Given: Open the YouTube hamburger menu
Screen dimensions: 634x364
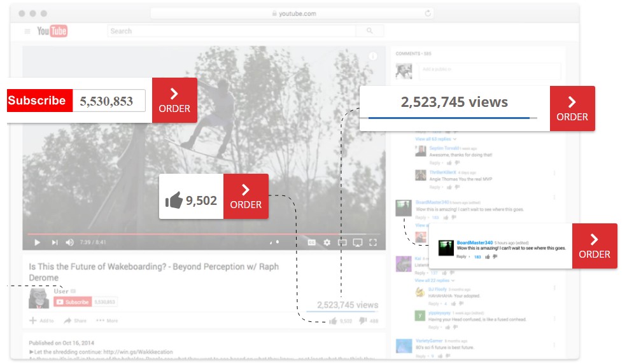Looking at the screenshot, I should coord(27,31).
